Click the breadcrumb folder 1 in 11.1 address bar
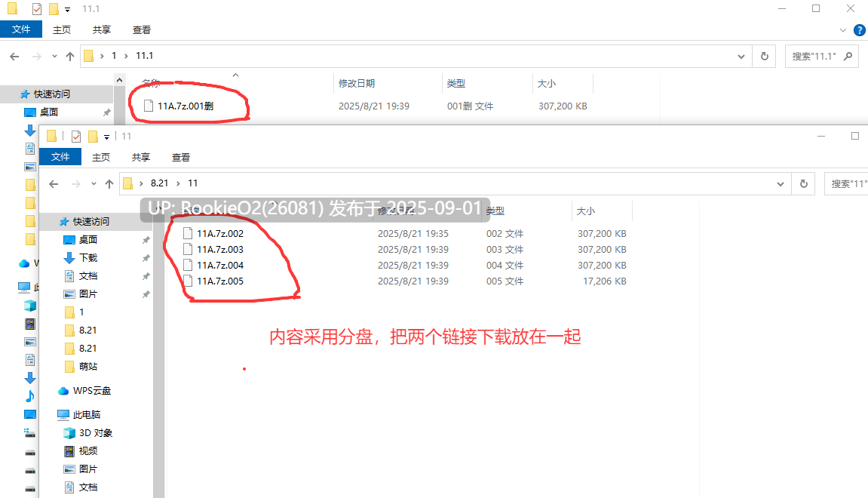The width and height of the screenshot is (868, 498). pos(114,55)
